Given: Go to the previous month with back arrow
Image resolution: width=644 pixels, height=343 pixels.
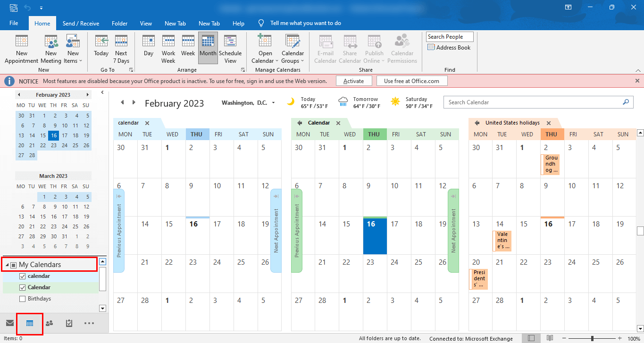Looking at the screenshot, I should click(x=122, y=102).
